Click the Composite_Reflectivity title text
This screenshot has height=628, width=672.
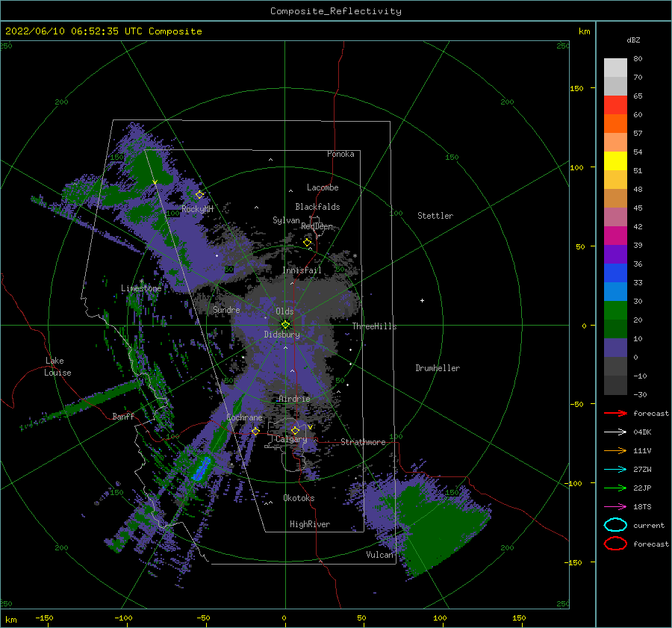pos(335,11)
